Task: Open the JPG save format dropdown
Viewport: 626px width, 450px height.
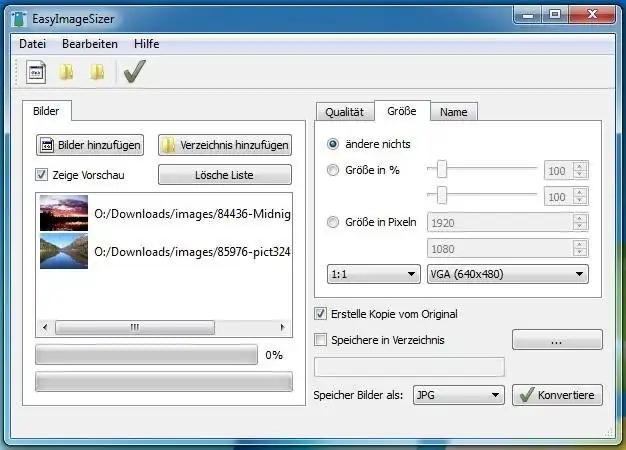Action: [459, 395]
